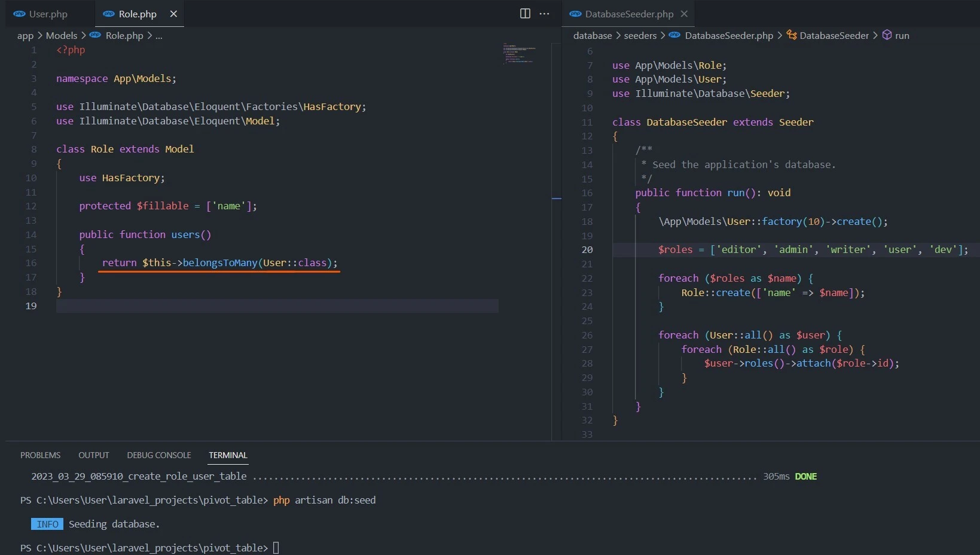
Task: Click the run method icon in breadcrumb
Action: pyautogui.click(x=887, y=35)
